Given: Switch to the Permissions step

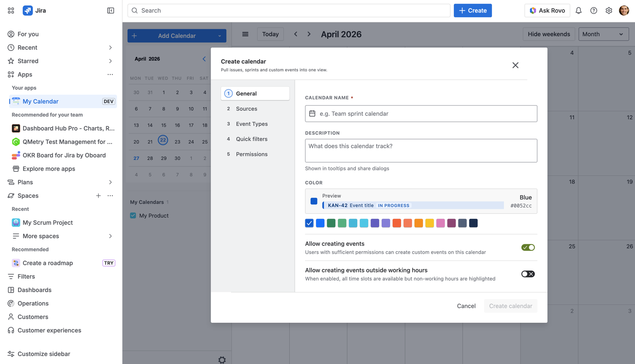Looking at the screenshot, I should (x=252, y=154).
